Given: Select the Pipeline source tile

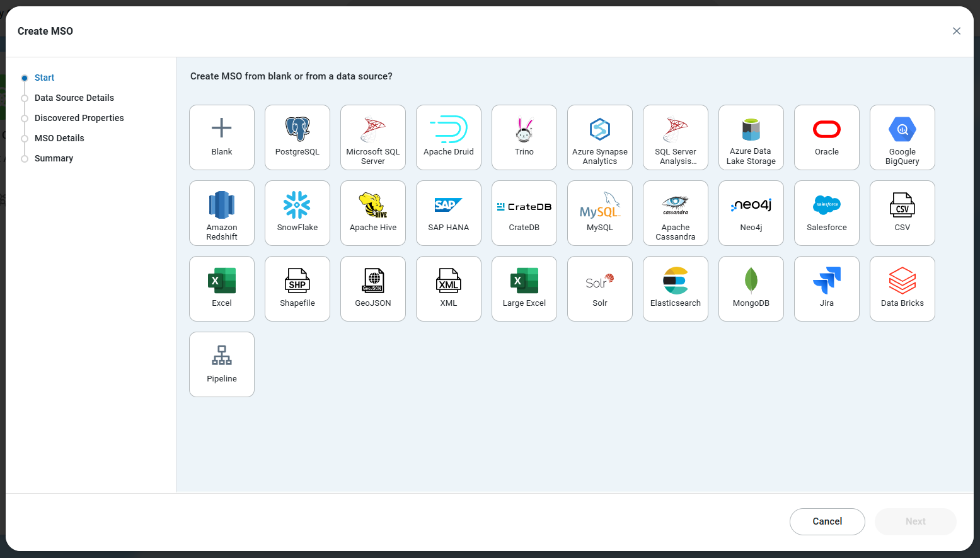Looking at the screenshot, I should (222, 364).
